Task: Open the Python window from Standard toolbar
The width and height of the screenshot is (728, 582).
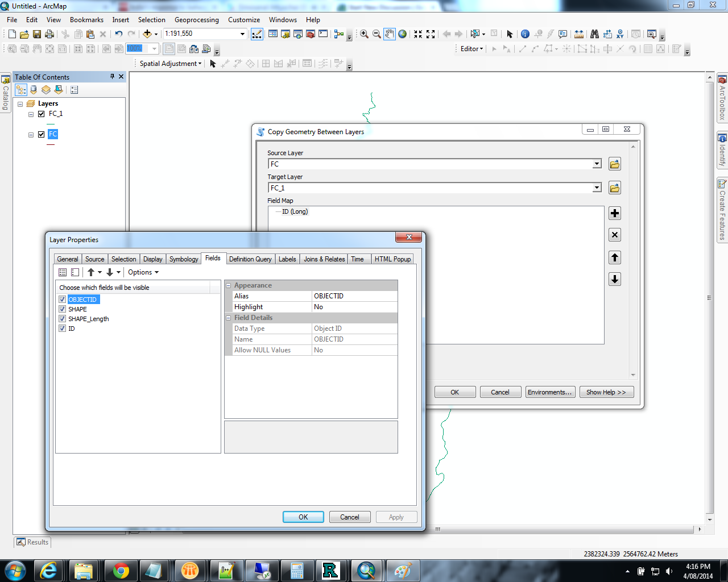Action: [323, 34]
